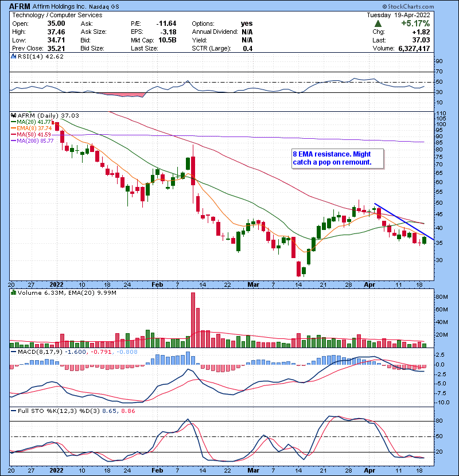Click the MA(50) 41.59 legend entry
Screen dimensions: 459x476
tap(31, 134)
